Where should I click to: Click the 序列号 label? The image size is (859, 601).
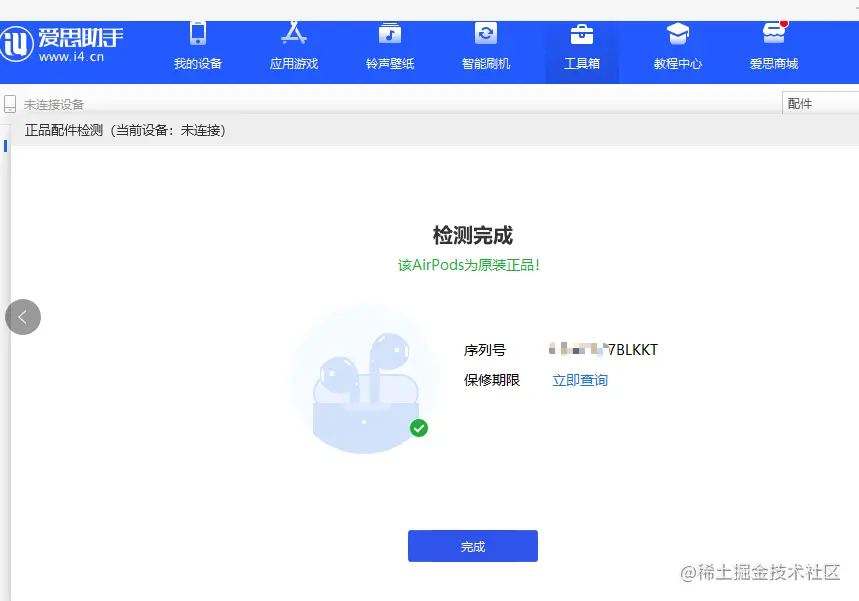point(485,350)
